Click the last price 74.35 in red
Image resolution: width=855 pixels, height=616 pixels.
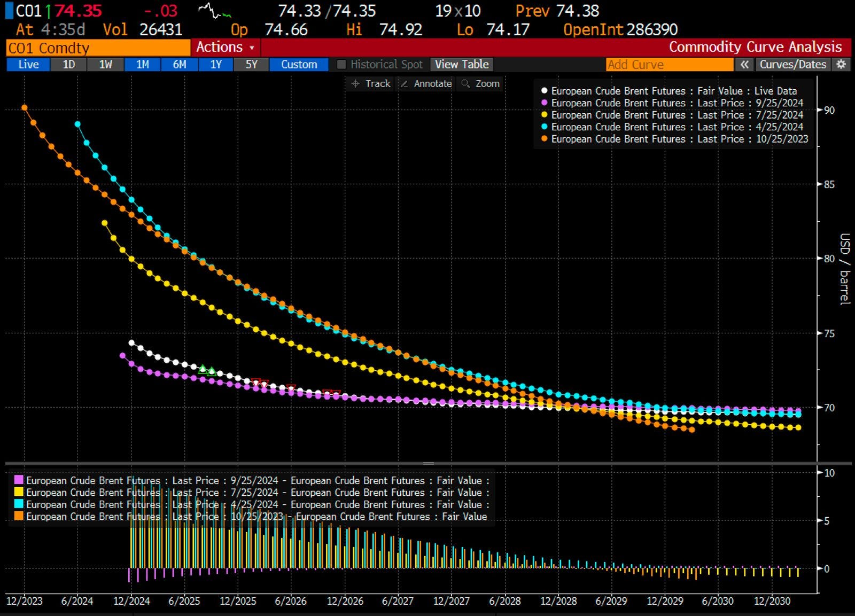coord(78,11)
